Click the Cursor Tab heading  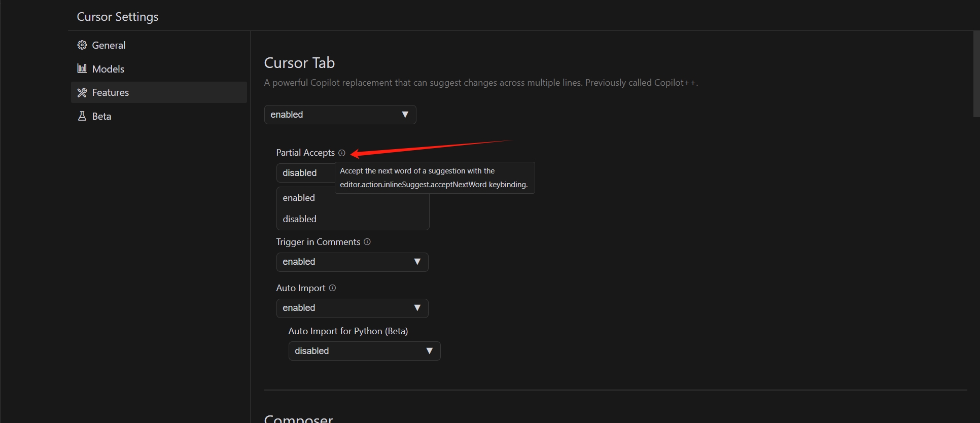[x=299, y=63]
